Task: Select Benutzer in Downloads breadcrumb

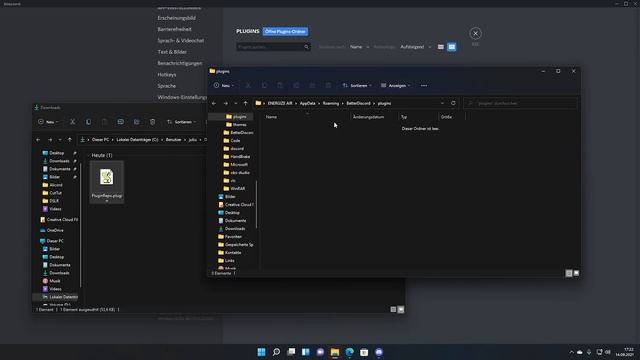Action: pyautogui.click(x=173, y=140)
